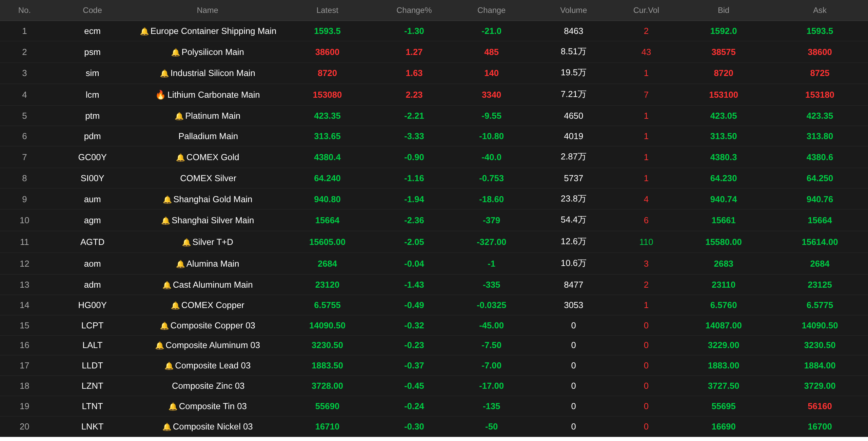Click the Change column header
This screenshot has width=868, height=441.
pyautogui.click(x=491, y=10)
